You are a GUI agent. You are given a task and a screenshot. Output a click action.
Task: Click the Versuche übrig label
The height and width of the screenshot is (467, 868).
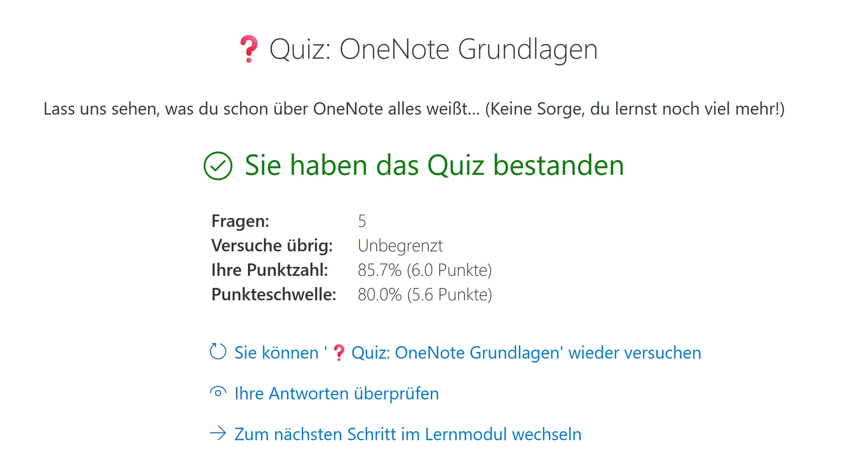click(272, 246)
